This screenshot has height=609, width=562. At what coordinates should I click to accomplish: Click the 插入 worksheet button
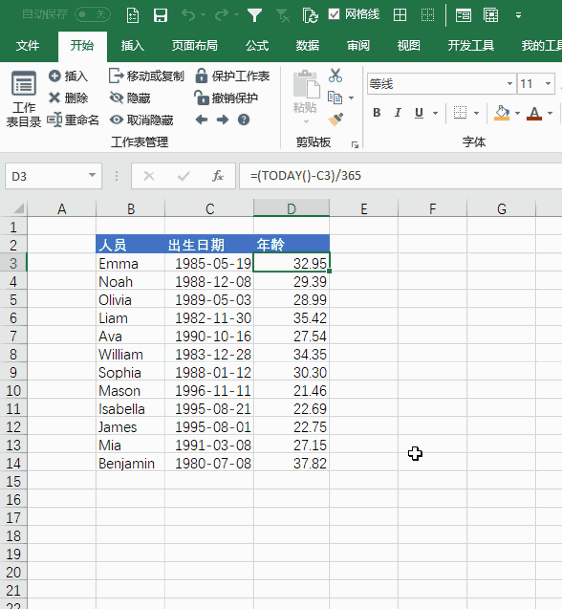point(68,76)
